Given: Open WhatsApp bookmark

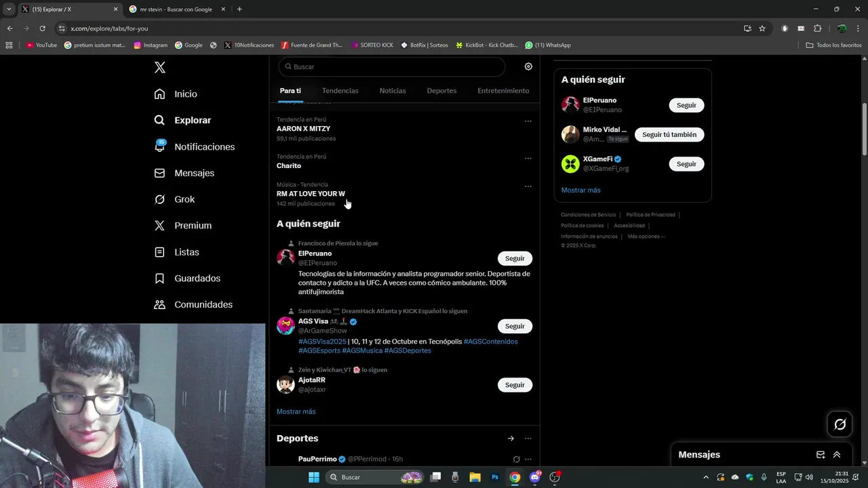Looking at the screenshot, I should click(x=548, y=45).
